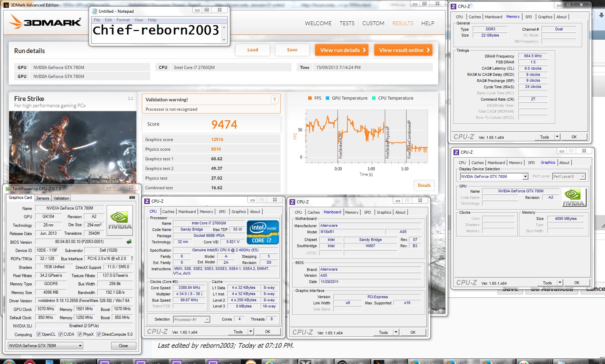Click the DRAM Frequency value 664.5 MHz
Screen dimensions: 605x364
tap(533, 56)
